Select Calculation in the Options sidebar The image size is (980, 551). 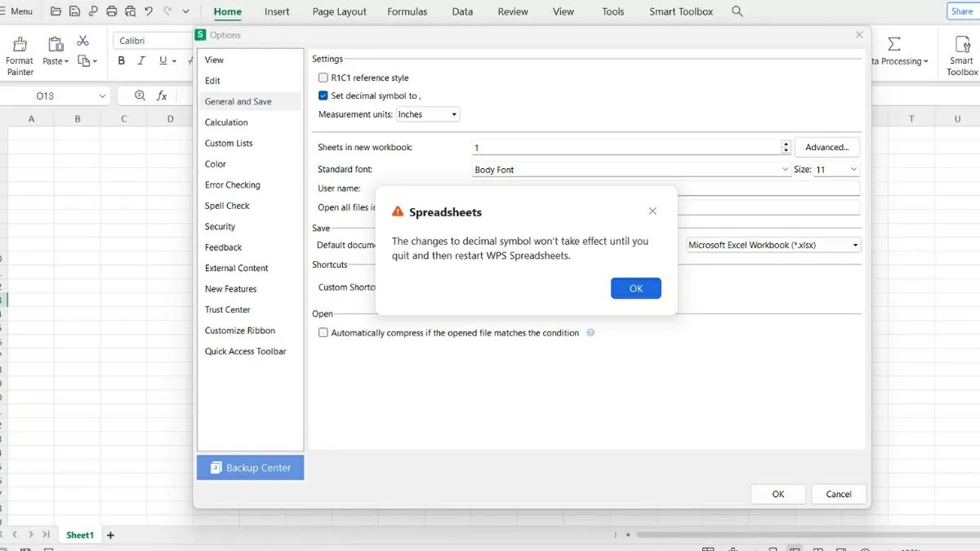pyautogui.click(x=226, y=122)
